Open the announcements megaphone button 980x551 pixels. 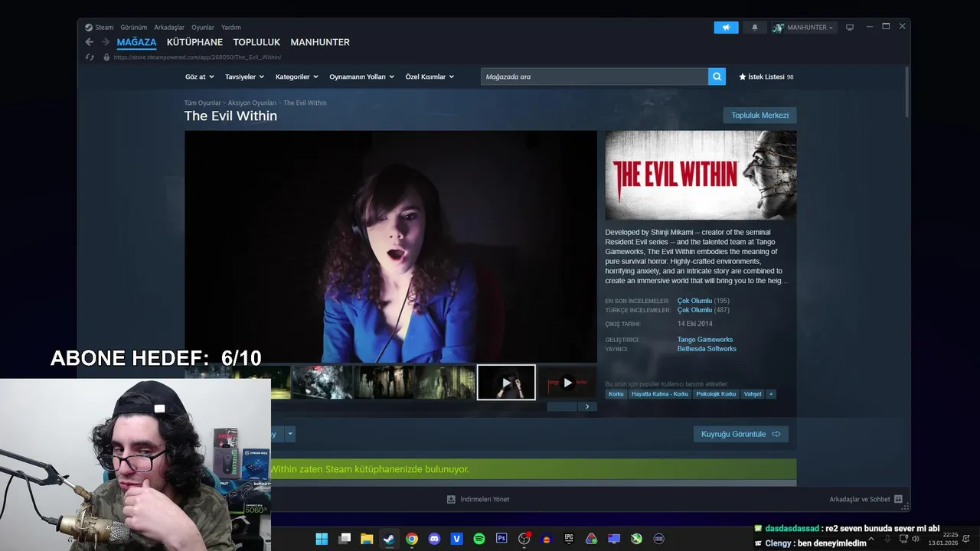click(x=726, y=28)
